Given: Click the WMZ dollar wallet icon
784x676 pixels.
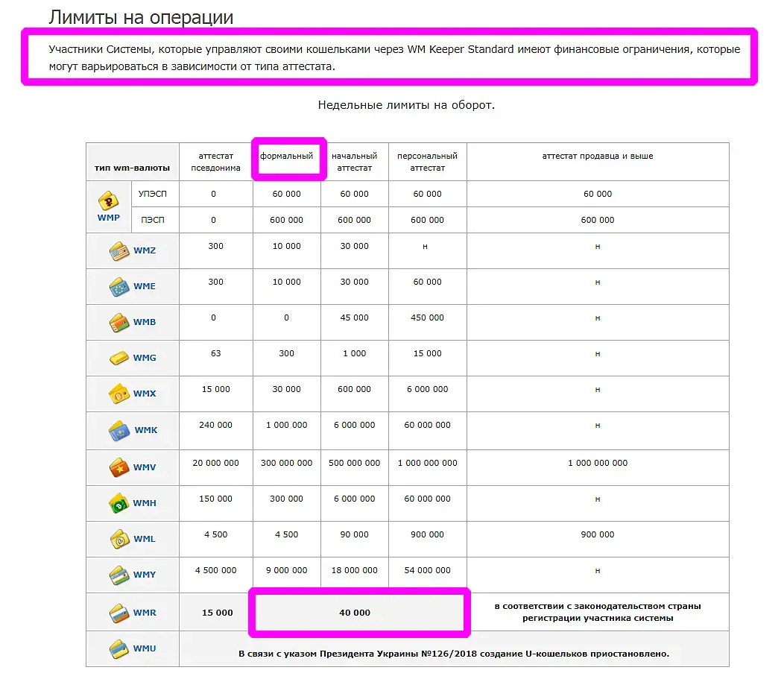Looking at the screenshot, I should click(x=119, y=250).
